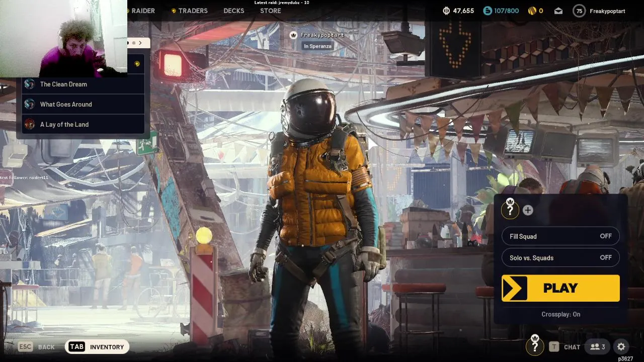This screenshot has width=644, height=362.
Task: Open the INVENTORY via TAB button
Action: pyautogui.click(x=97, y=347)
